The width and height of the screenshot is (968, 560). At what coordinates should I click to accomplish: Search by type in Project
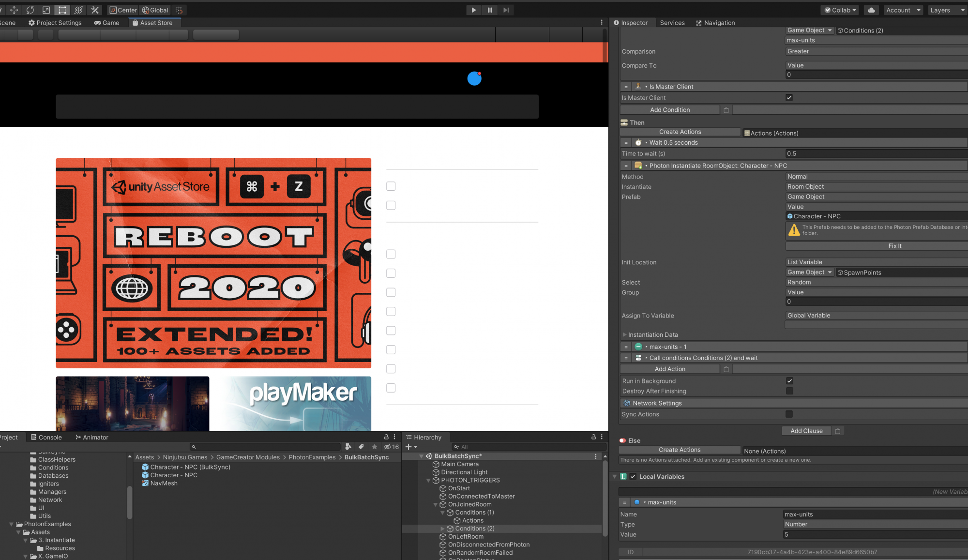pyautogui.click(x=348, y=447)
